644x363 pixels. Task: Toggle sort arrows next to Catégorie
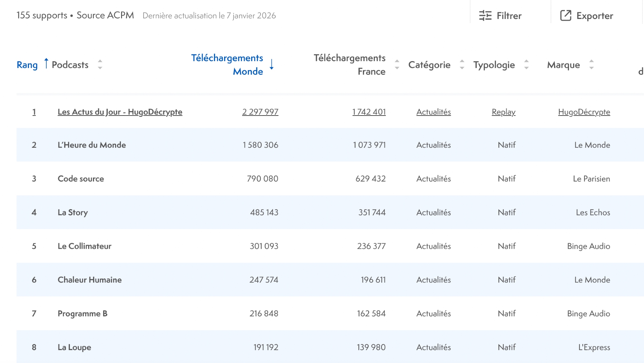point(462,64)
